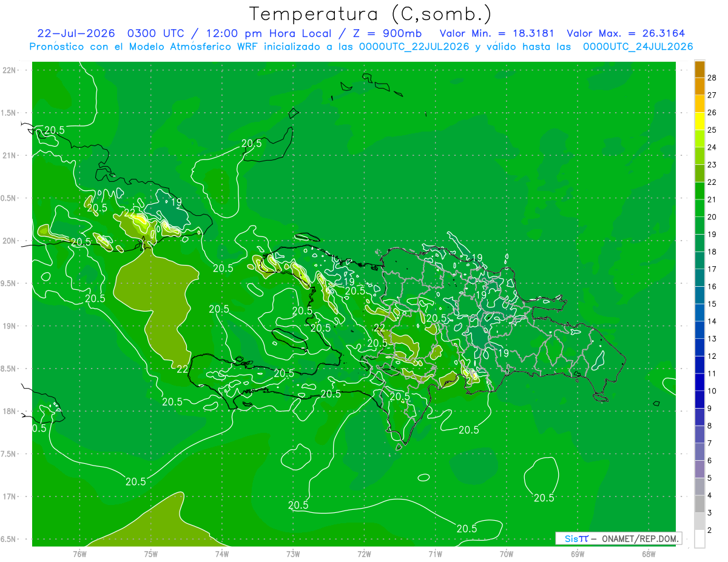Click the 22N latitude axis label
Image resolution: width=728 pixels, height=562 pixels.
coord(10,70)
